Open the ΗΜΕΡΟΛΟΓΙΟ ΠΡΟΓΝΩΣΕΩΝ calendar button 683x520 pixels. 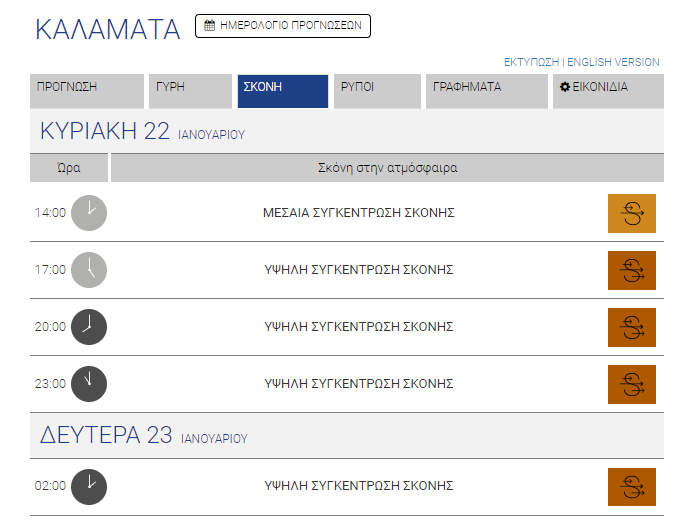pyautogui.click(x=283, y=26)
